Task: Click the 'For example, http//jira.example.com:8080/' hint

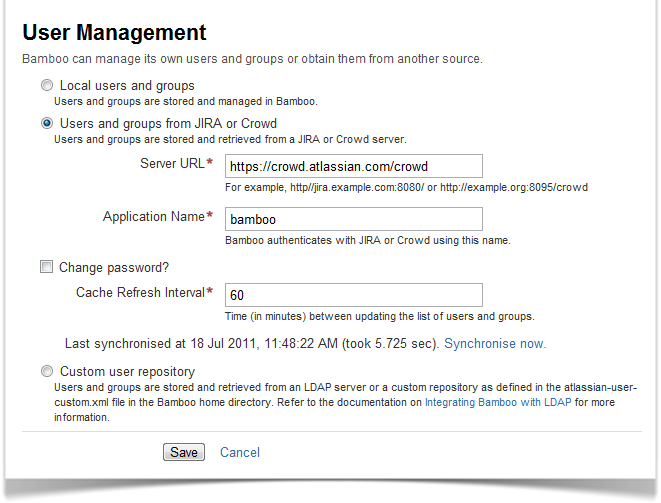Action: (406, 187)
